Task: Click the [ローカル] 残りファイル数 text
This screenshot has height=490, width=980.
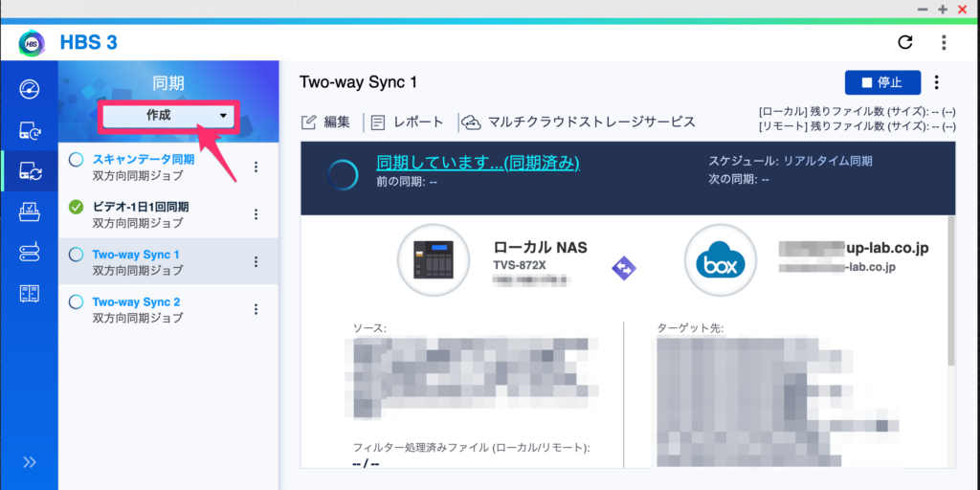Action: click(857, 112)
